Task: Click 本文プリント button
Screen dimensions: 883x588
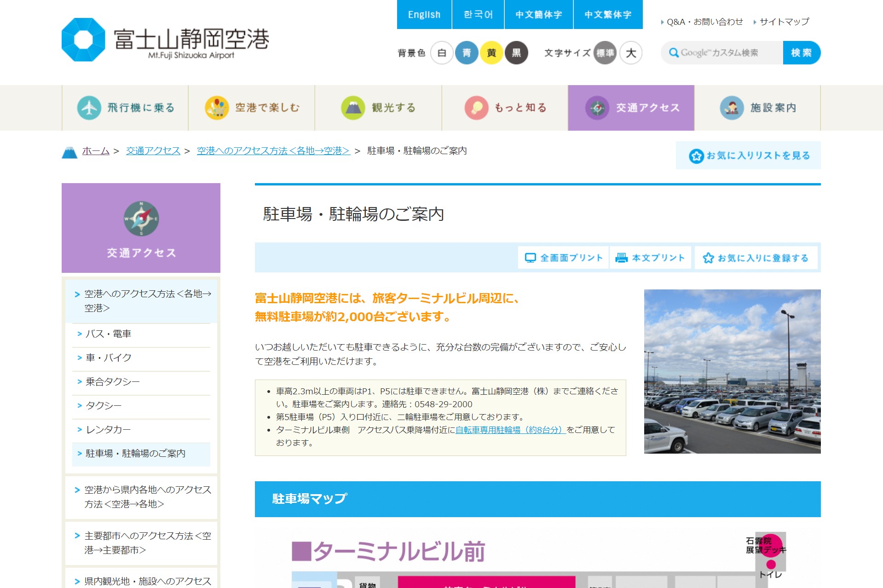Action: point(650,258)
